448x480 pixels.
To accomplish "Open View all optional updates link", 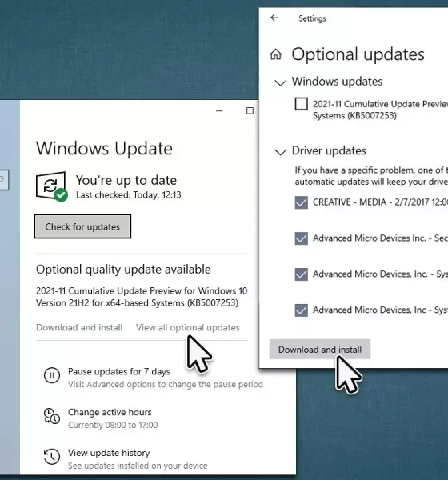I will pyautogui.click(x=188, y=327).
